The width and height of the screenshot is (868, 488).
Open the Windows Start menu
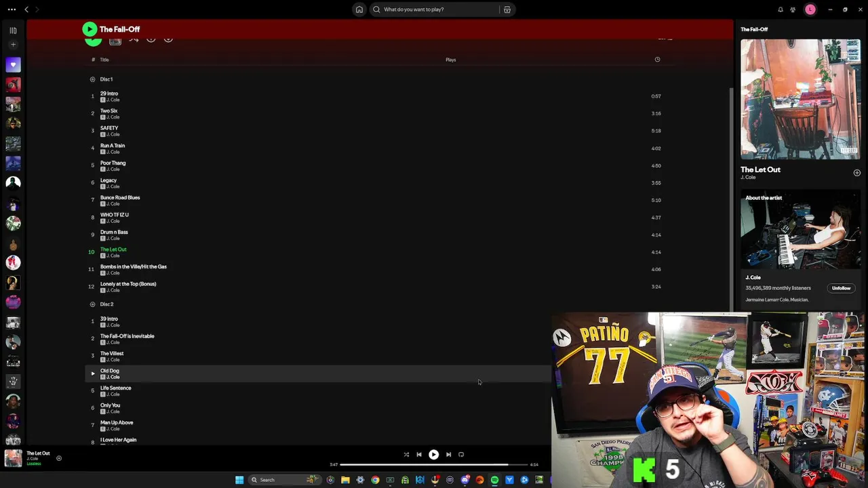pos(239,480)
